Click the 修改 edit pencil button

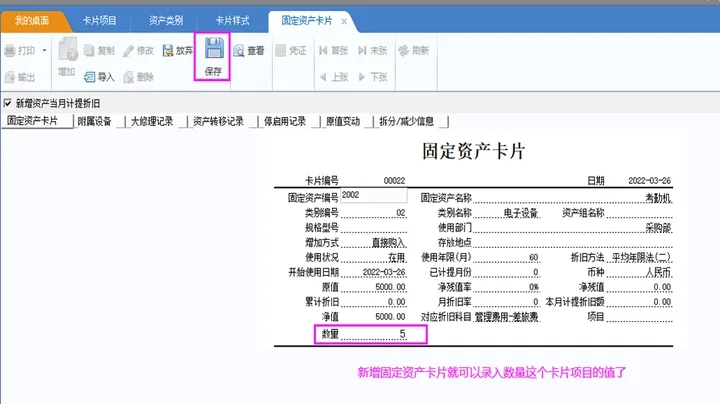pyautogui.click(x=138, y=50)
